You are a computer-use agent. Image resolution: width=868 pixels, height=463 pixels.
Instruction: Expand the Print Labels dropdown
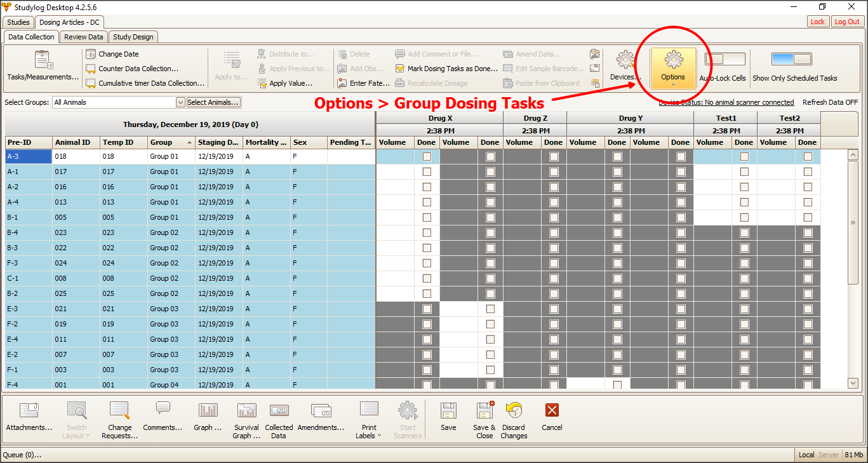369,420
